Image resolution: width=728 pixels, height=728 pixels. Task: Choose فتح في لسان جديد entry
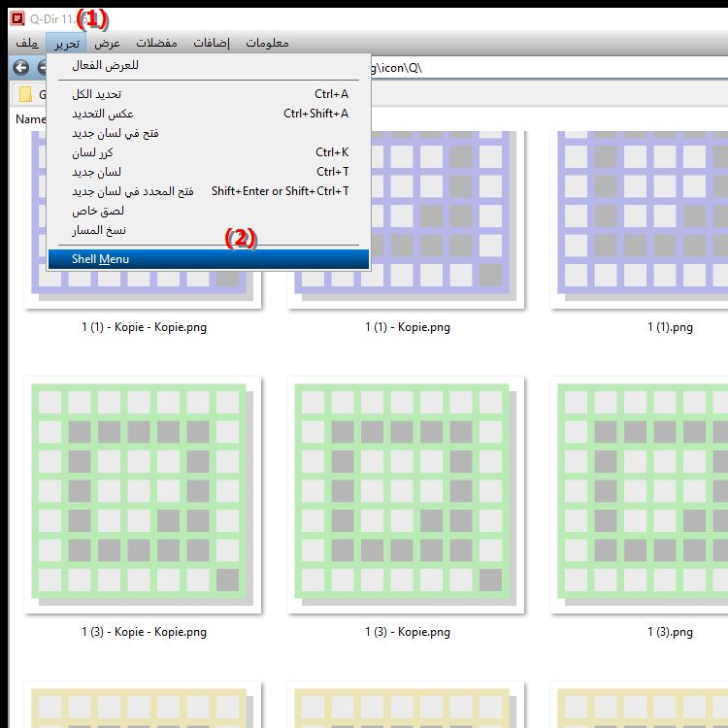click(x=209, y=133)
